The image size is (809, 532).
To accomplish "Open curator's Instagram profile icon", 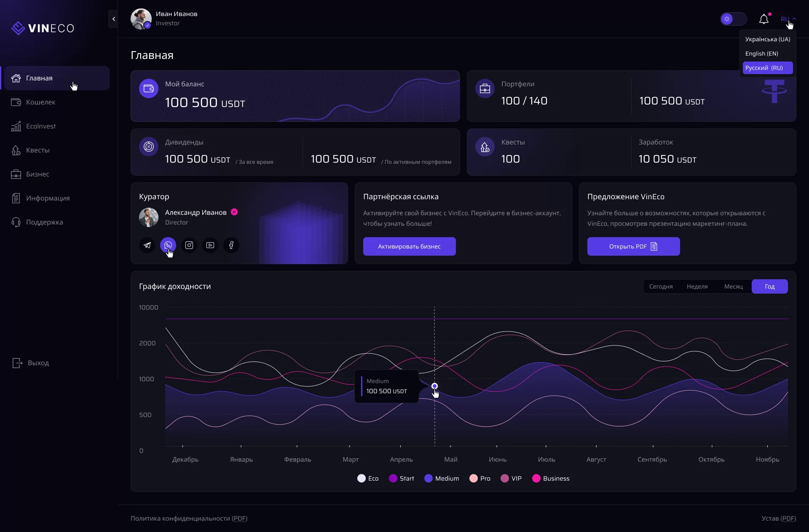I will pyautogui.click(x=189, y=245).
